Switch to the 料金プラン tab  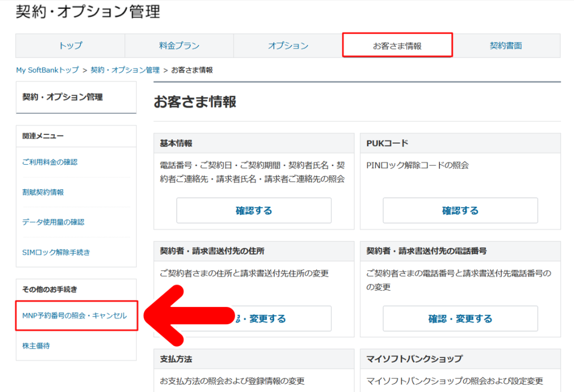click(x=179, y=46)
